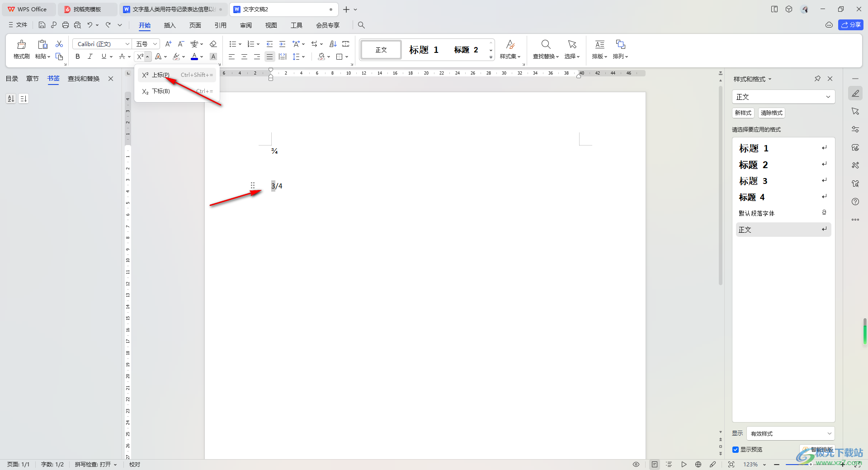Switch to web layout globe icon
This screenshot has width=868, height=470.
(x=698, y=464)
